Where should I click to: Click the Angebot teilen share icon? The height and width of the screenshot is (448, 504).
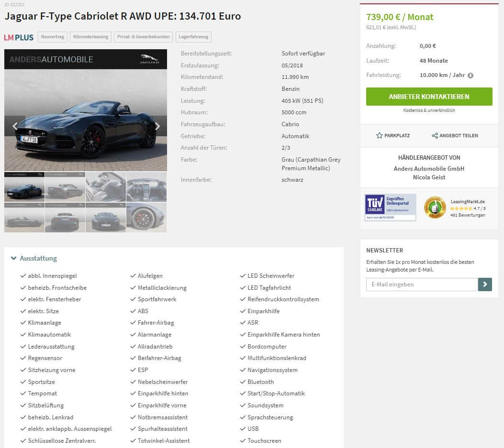coord(435,135)
